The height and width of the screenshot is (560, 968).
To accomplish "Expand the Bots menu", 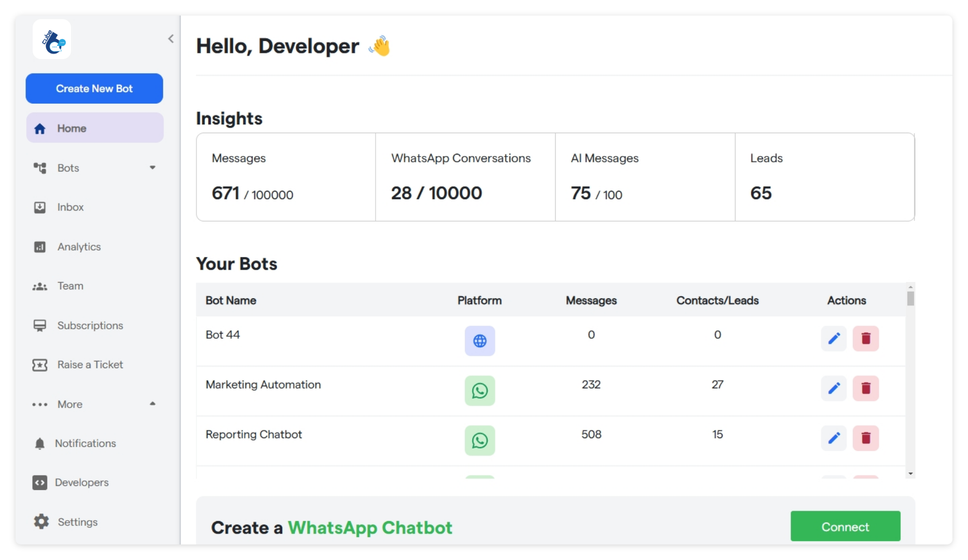I will click(x=152, y=167).
